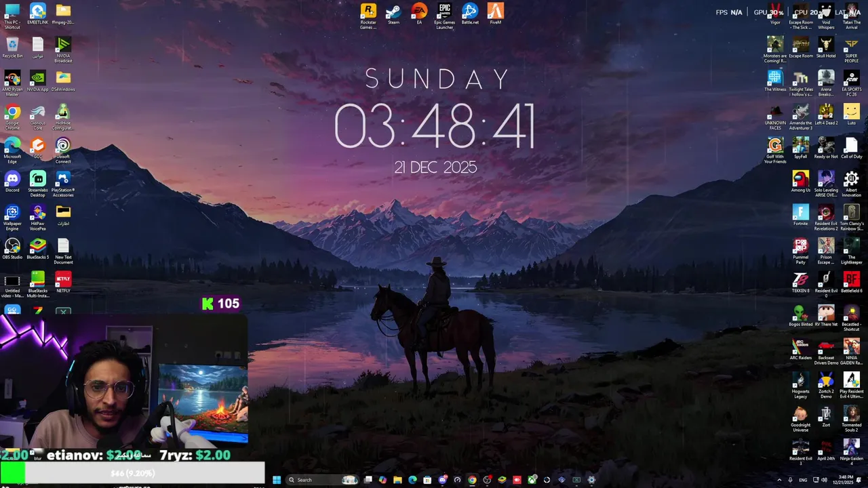The image size is (868, 488).
Task: Open the FiveM desktop icon
Action: tap(496, 14)
